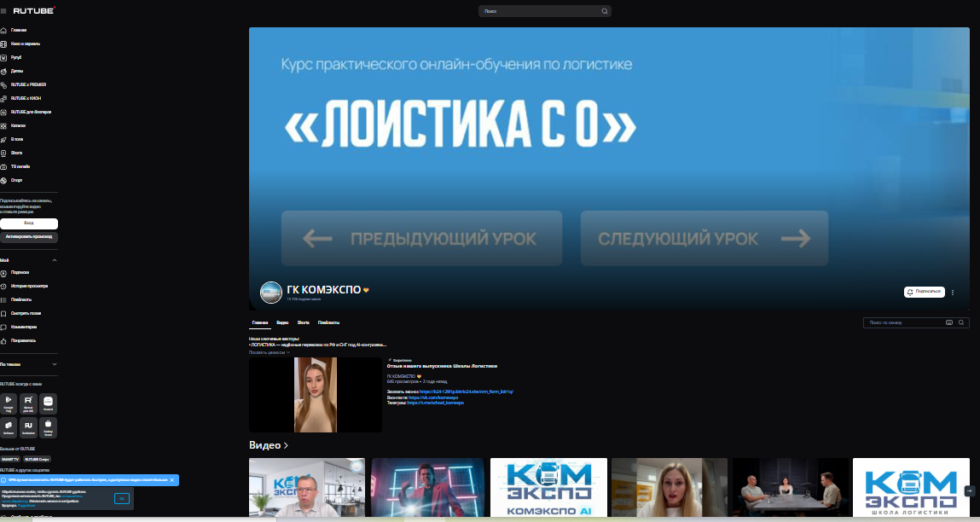Open the three-people podcast table video thumbnail
Viewport: 980px width, 522px height.
(x=790, y=488)
